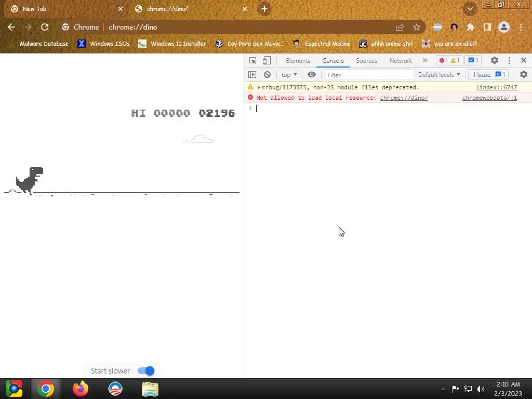This screenshot has width=532, height=399.
Task: Switch to the Network panel
Action: 401,61
